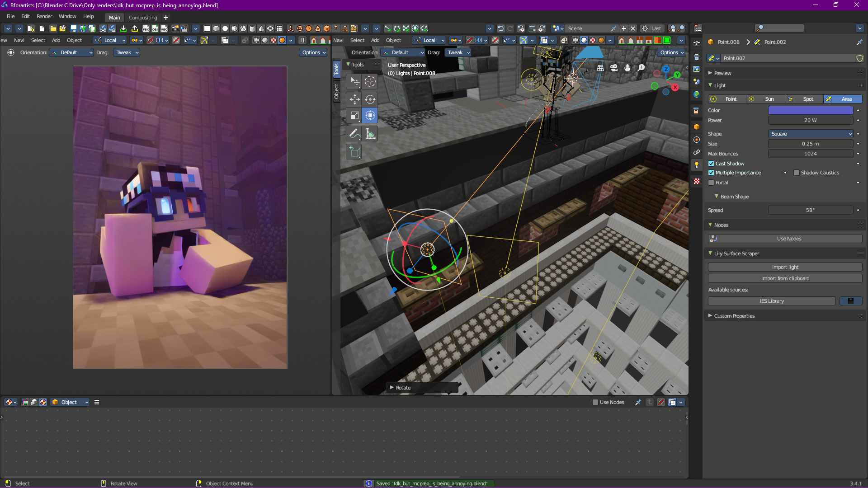Select the Rotate tool

(x=370, y=99)
